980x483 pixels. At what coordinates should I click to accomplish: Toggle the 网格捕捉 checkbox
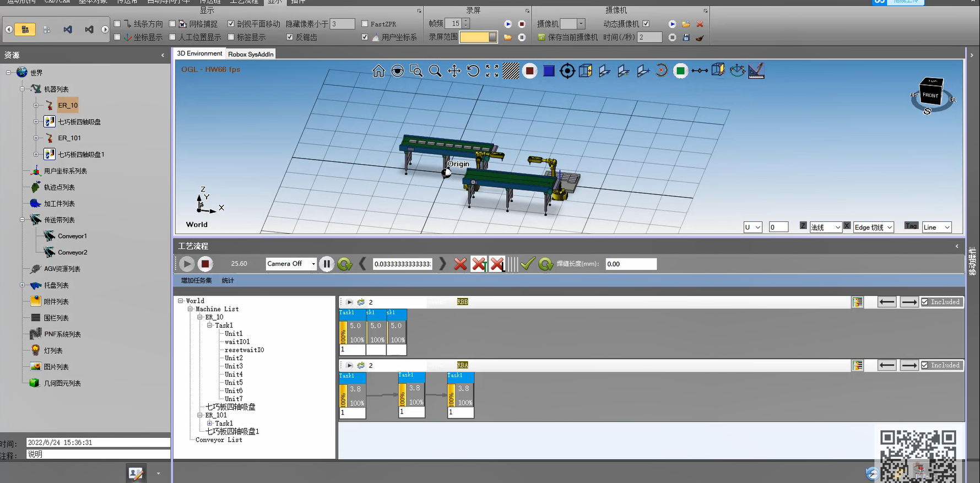coord(172,24)
